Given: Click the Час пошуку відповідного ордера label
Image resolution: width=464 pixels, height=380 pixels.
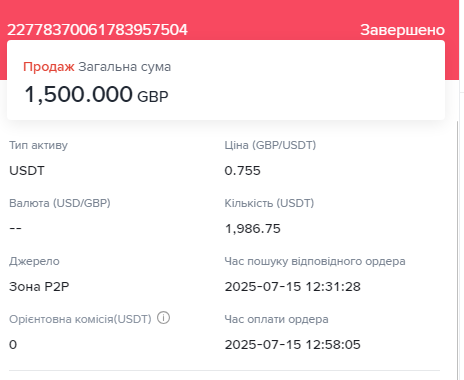Looking at the screenshot, I should coord(315,261).
